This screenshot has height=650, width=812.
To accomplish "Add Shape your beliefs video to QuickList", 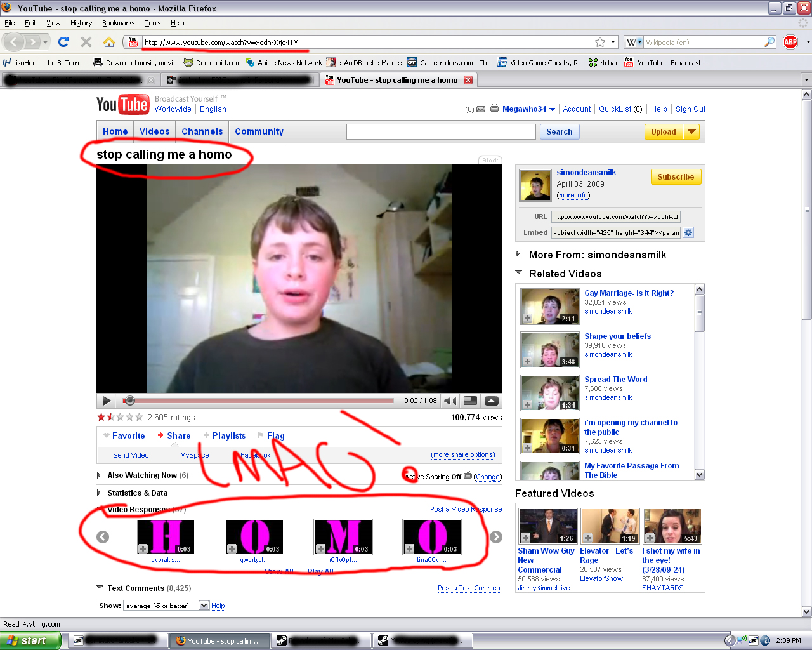I will (x=527, y=361).
